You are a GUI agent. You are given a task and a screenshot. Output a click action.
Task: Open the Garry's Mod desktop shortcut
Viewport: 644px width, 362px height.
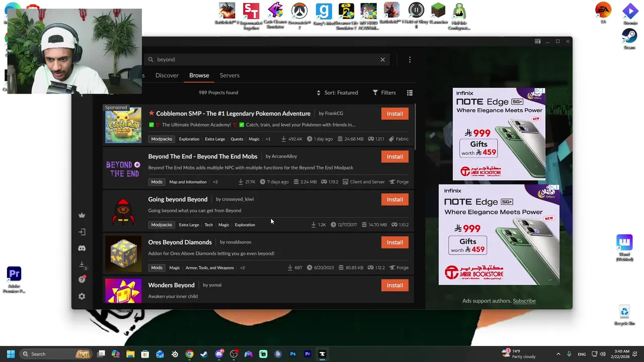324,14
